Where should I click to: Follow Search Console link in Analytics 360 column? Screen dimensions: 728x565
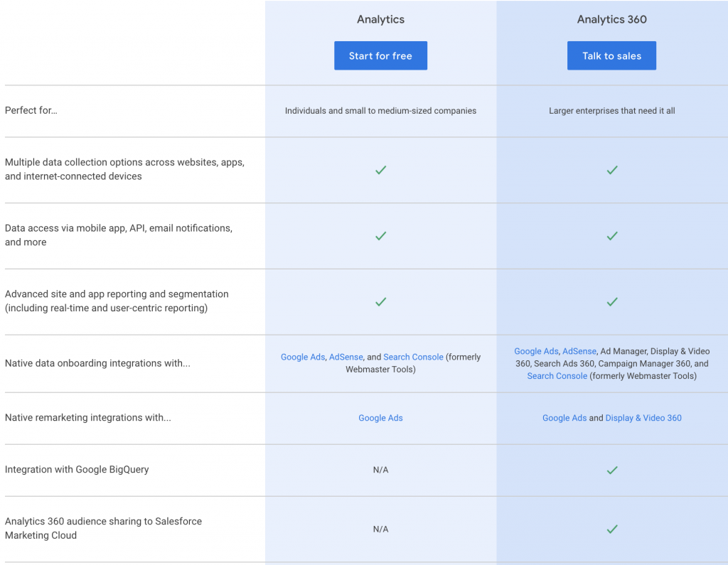(x=557, y=376)
